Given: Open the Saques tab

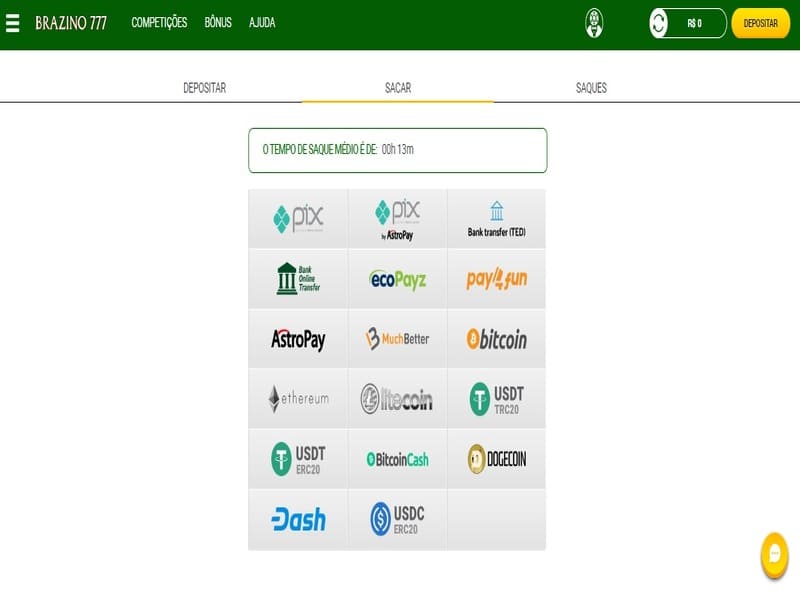Looking at the screenshot, I should pos(591,88).
